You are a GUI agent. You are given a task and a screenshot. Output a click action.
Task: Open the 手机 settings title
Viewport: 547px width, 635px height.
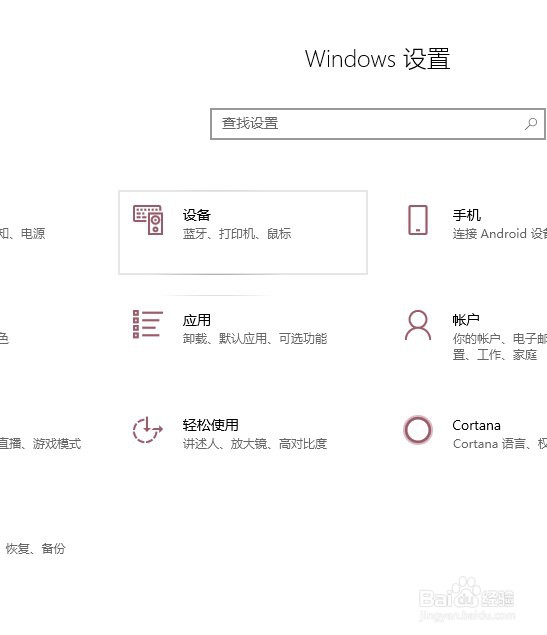pos(466,215)
